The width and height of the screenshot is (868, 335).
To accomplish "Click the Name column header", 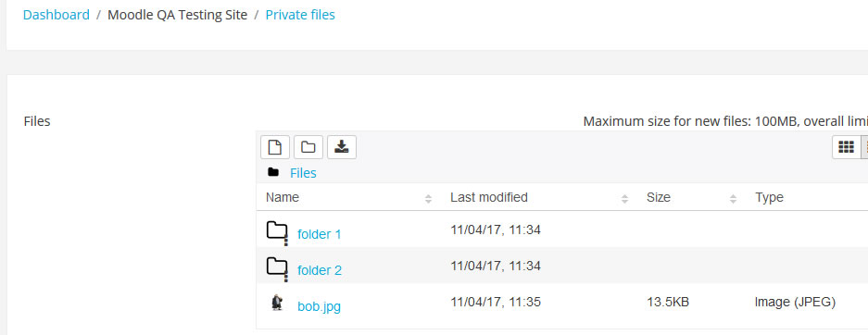I will pos(283,197).
